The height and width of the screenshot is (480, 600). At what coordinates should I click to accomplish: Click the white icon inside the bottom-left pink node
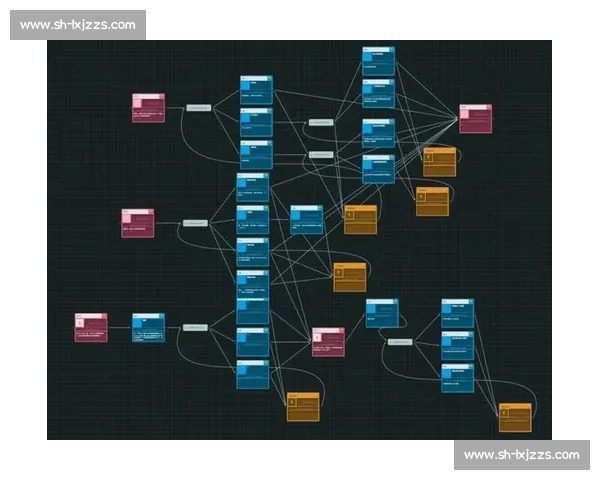pyautogui.click(x=80, y=323)
